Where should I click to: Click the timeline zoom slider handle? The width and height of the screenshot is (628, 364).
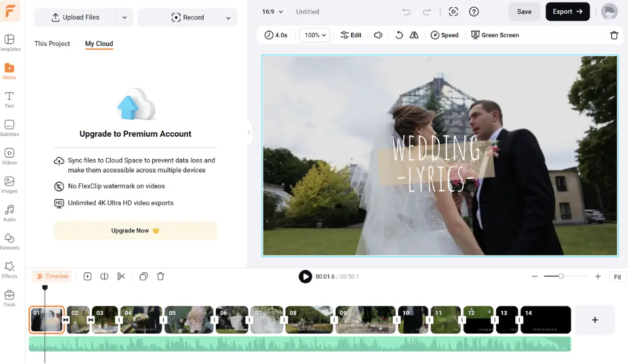(x=561, y=276)
